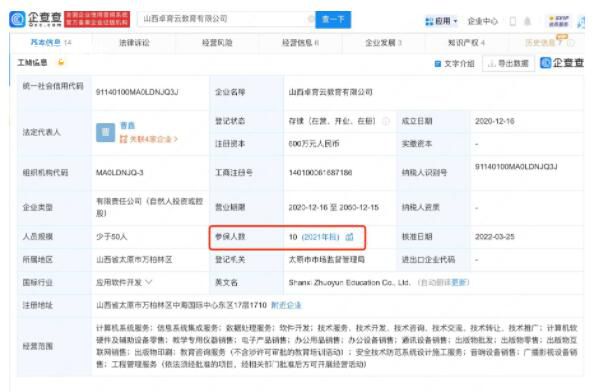This screenshot has height=392, width=595.
Task: Switch to the 法律诉讼 tab
Action: coord(134,43)
